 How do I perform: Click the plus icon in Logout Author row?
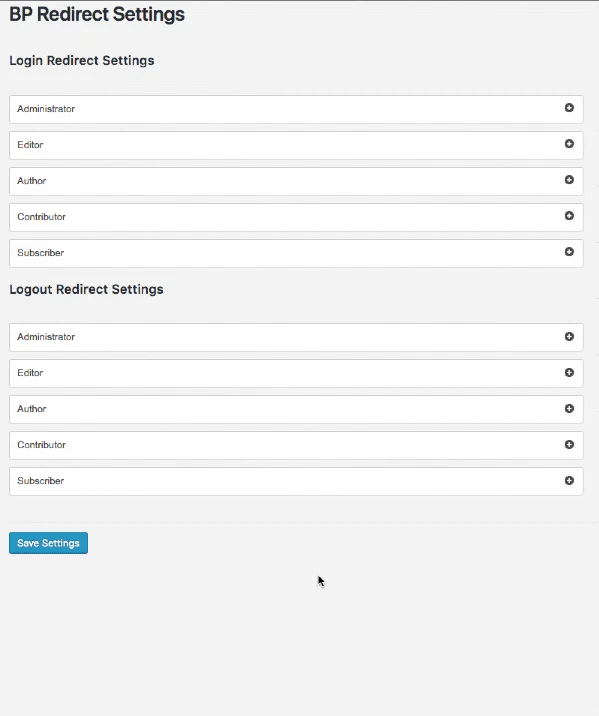tap(569, 409)
